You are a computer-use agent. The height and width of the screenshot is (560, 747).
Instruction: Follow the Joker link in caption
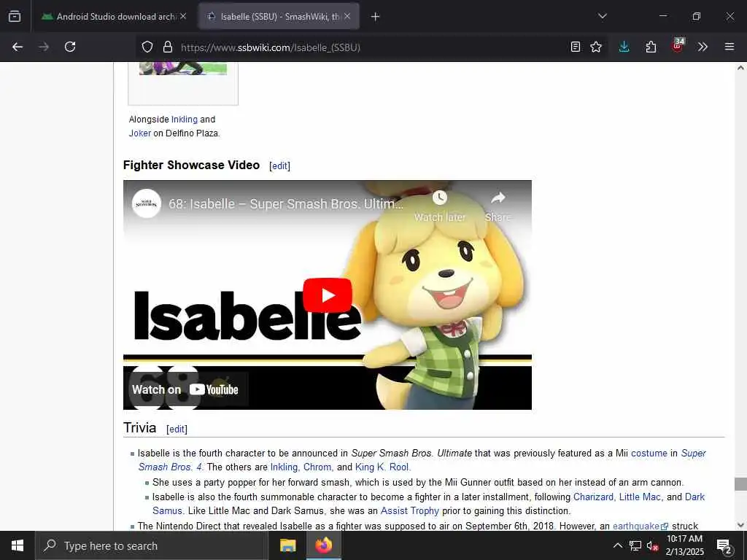point(139,133)
